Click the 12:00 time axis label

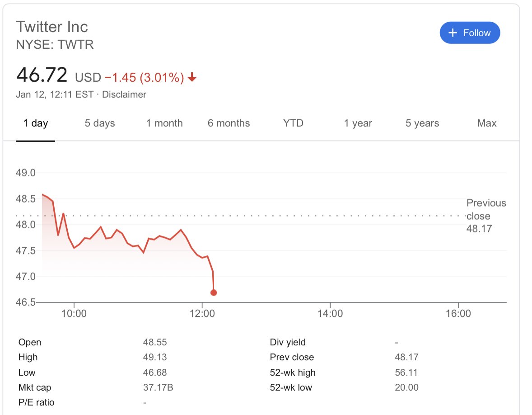[202, 313]
